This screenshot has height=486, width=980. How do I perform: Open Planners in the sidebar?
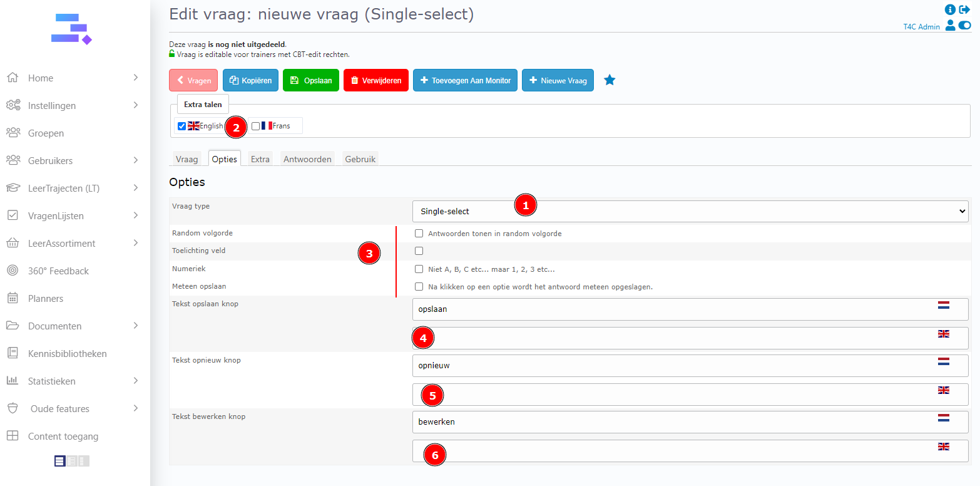point(46,299)
